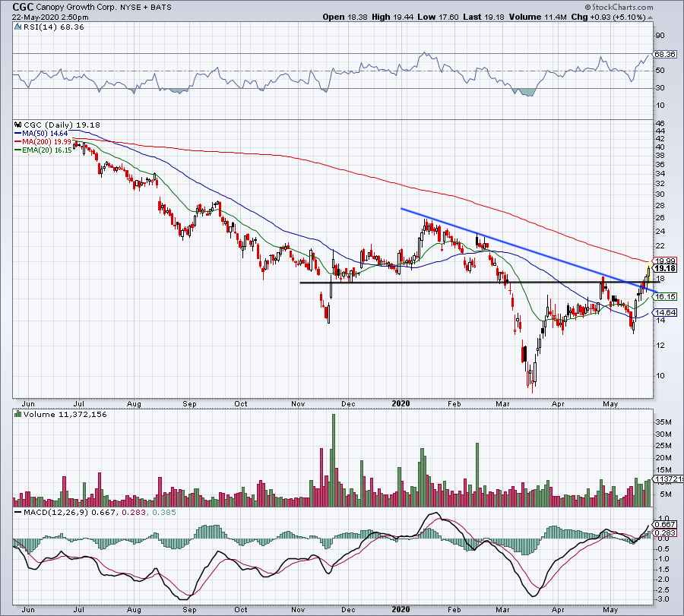Click the green EMA(20) legend line
The width and height of the screenshot is (684, 616).
coord(18,150)
